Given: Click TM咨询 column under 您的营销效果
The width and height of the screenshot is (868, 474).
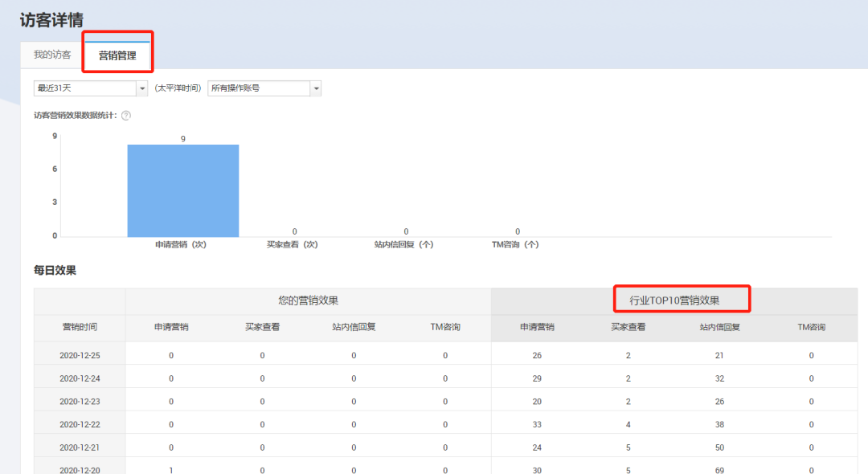Looking at the screenshot, I should (445, 327).
